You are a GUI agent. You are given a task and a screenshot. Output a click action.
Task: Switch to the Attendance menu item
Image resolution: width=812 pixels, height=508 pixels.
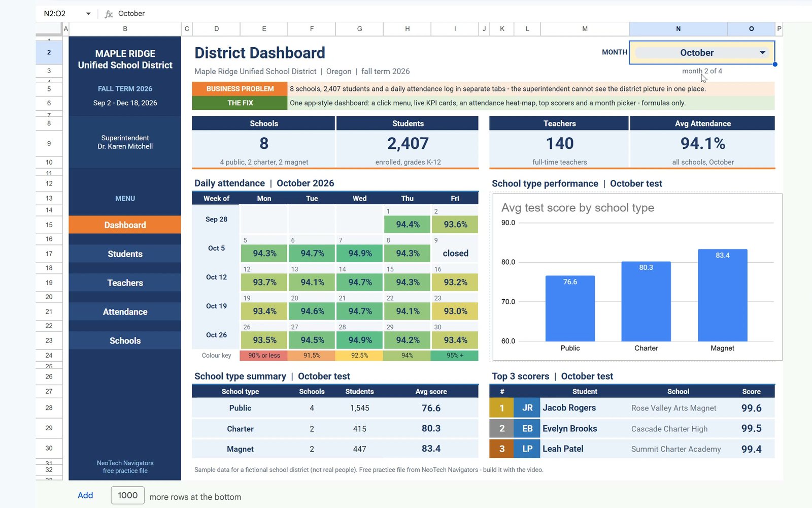(x=125, y=312)
